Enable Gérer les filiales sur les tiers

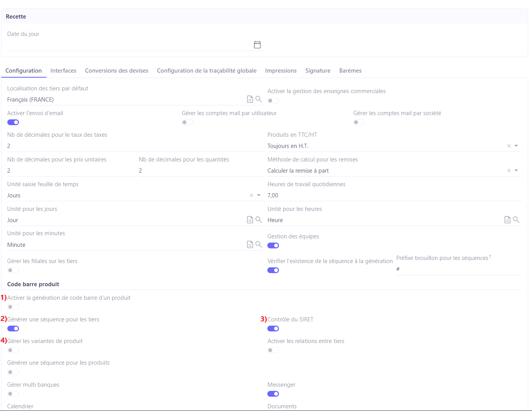point(13,270)
